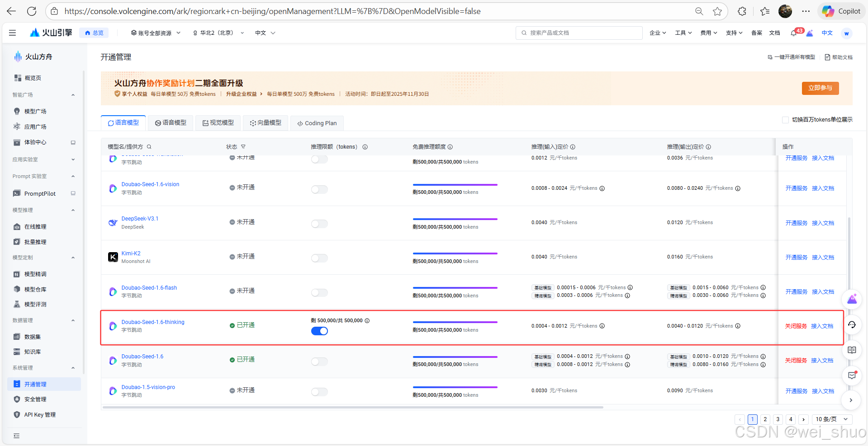Viewport: 868px width, 446px height.
Task: Click 搜索产品或文档 search field
Action: click(x=579, y=33)
